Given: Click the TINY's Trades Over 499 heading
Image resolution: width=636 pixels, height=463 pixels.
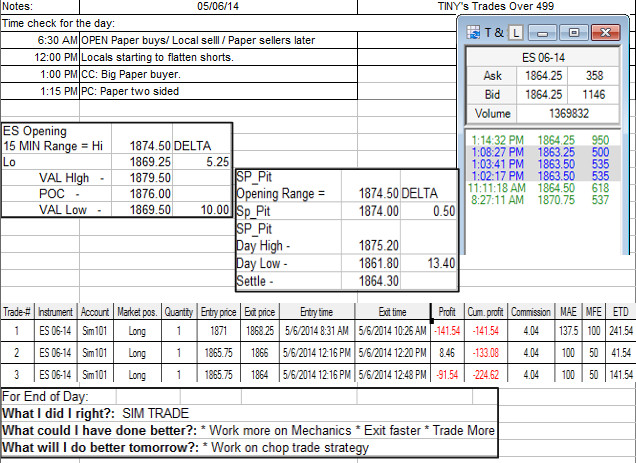Looking at the screenshot, I should 496,6.
